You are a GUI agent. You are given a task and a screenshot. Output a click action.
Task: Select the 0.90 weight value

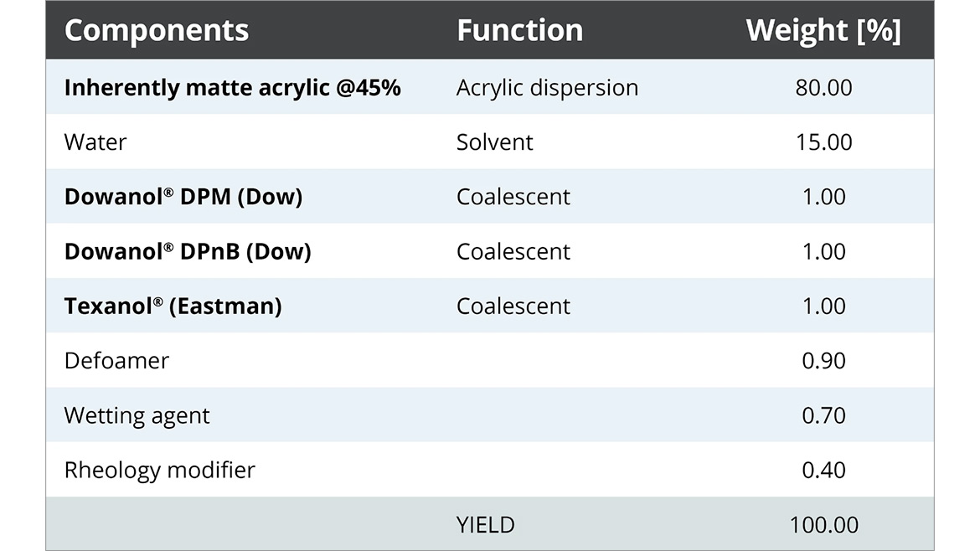(823, 361)
